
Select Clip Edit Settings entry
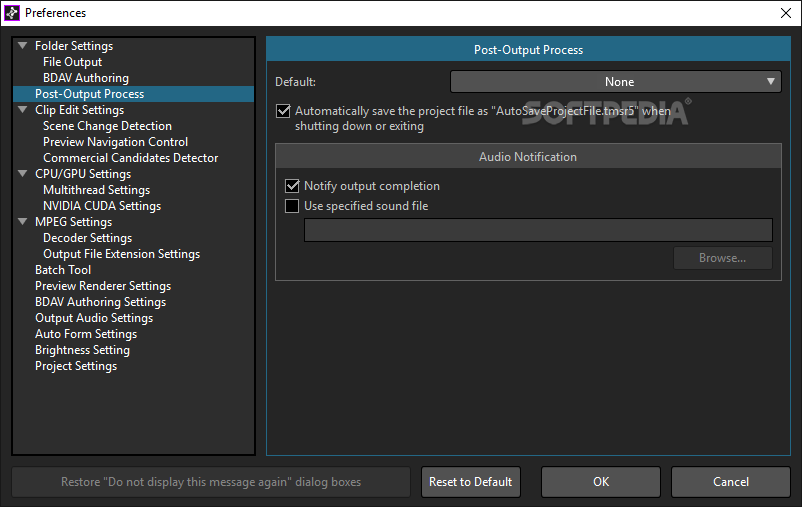79,110
